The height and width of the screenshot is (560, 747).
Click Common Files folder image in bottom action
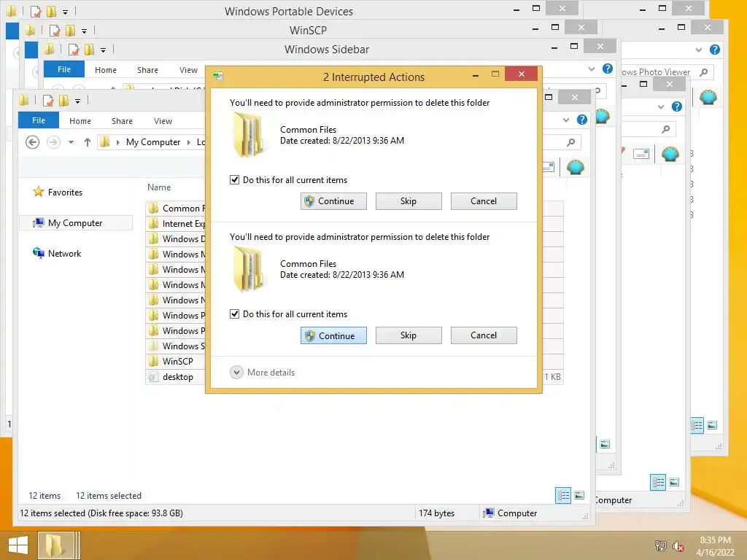pos(249,270)
